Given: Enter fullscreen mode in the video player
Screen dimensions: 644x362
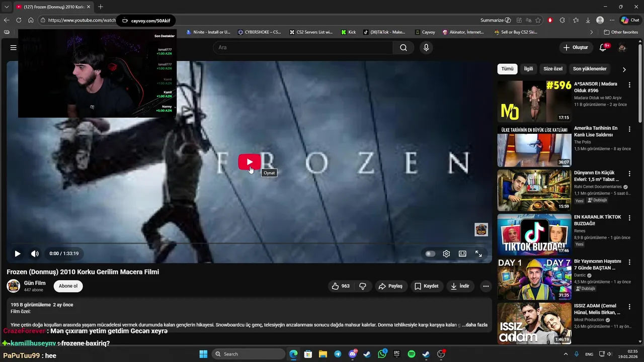Looking at the screenshot, I should coord(478,254).
